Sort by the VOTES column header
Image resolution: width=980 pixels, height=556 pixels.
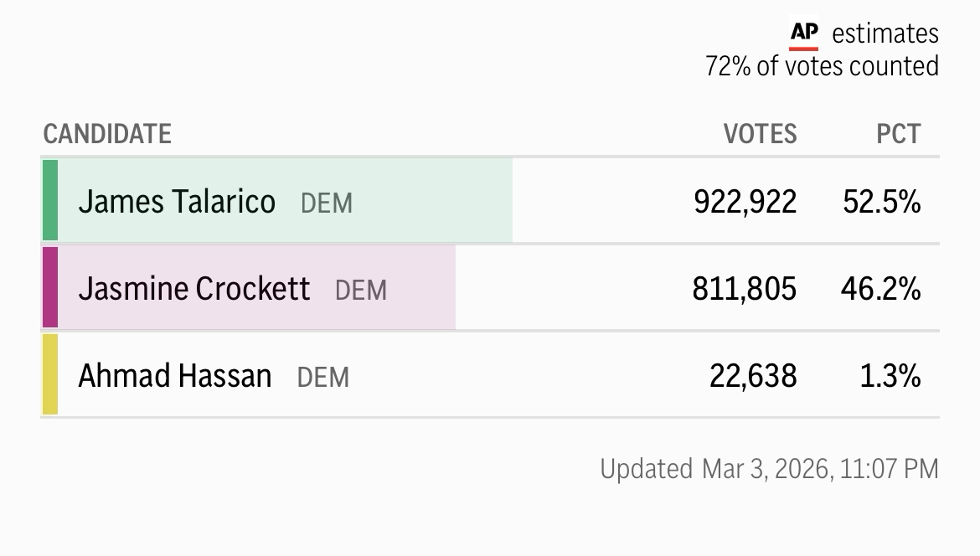[760, 134]
